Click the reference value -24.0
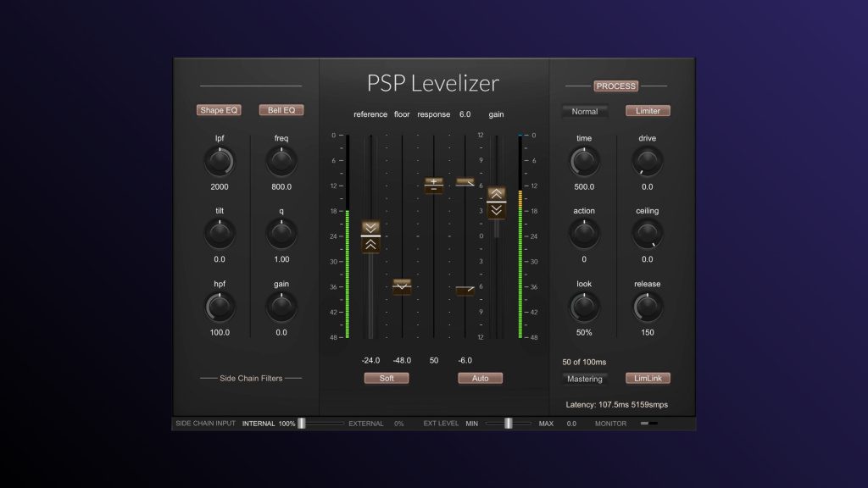 pos(370,360)
